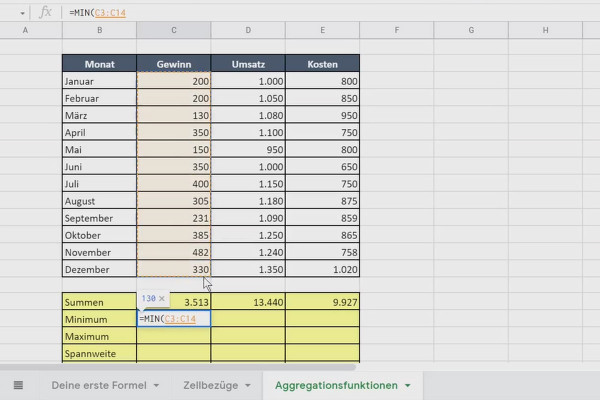Click the Minimum label cell

coord(99,318)
